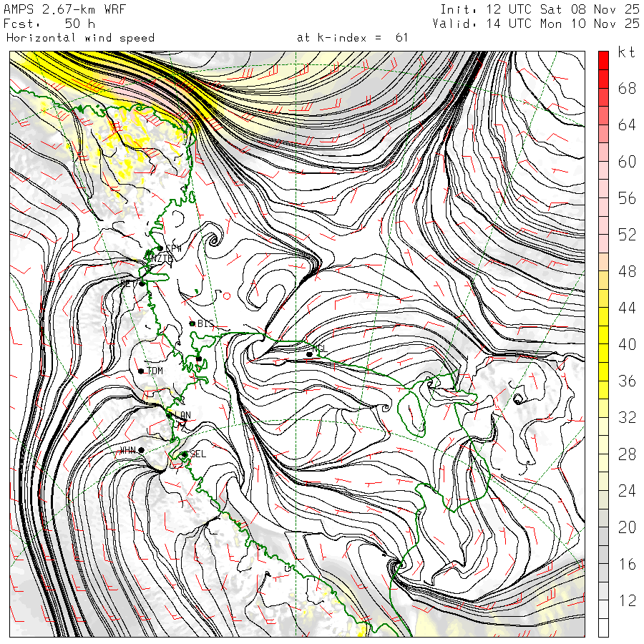Select the 'Valid' time text

[x=536, y=24]
